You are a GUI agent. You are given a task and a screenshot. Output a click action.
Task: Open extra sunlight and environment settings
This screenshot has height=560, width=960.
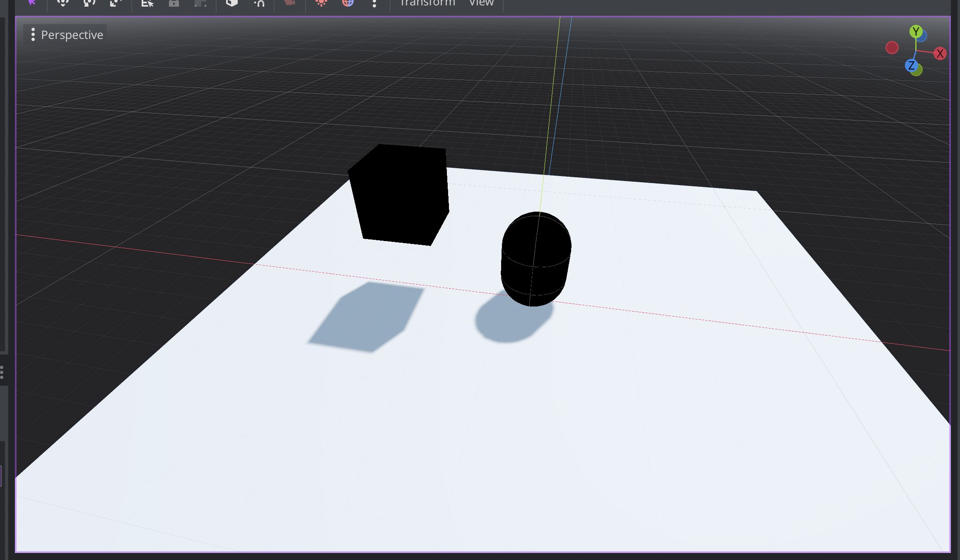tap(375, 2)
